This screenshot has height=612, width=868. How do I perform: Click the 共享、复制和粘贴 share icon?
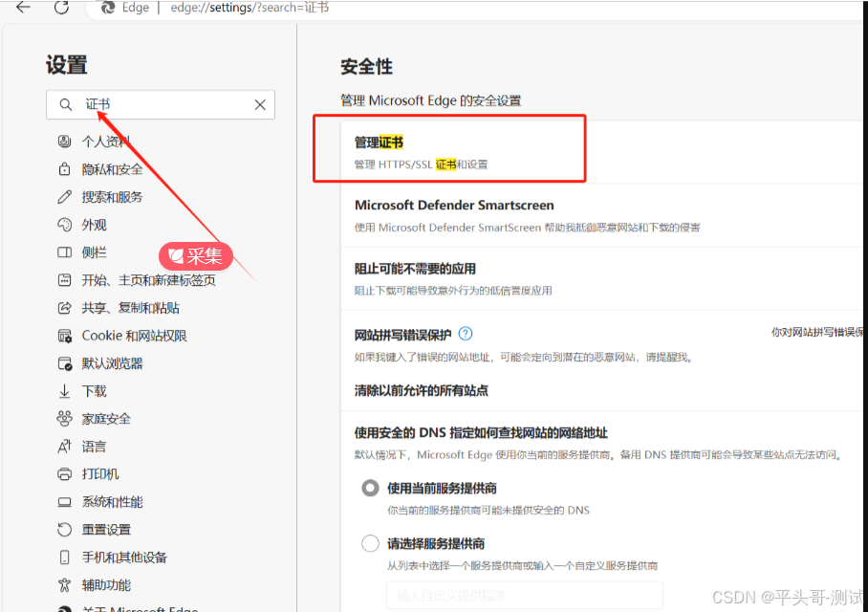tap(64, 307)
